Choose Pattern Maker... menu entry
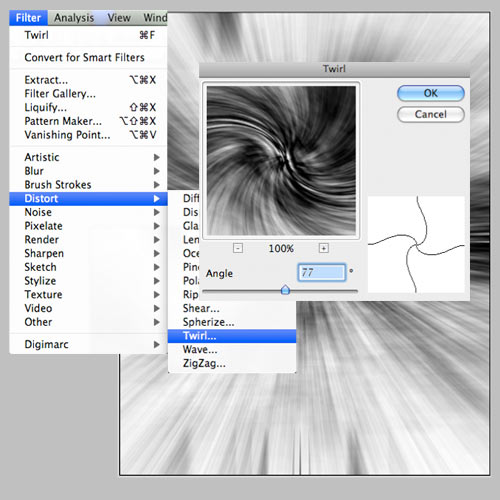Screen dimensions: 500x500 click(x=88, y=121)
